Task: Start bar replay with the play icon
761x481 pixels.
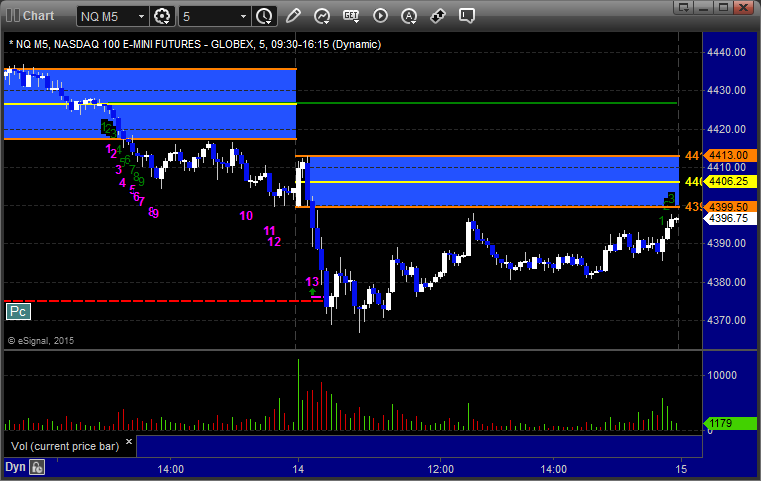Action: pos(380,16)
